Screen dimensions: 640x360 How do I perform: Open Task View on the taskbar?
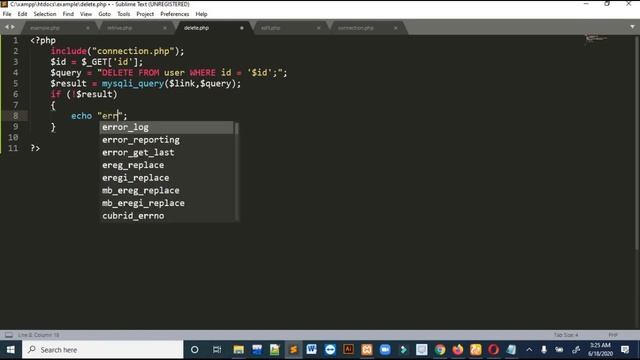(217, 350)
